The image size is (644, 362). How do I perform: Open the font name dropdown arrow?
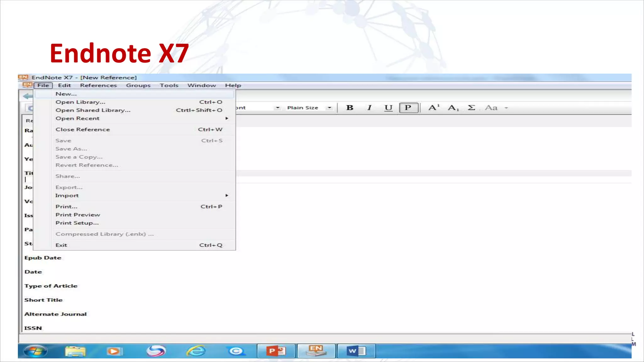277,108
